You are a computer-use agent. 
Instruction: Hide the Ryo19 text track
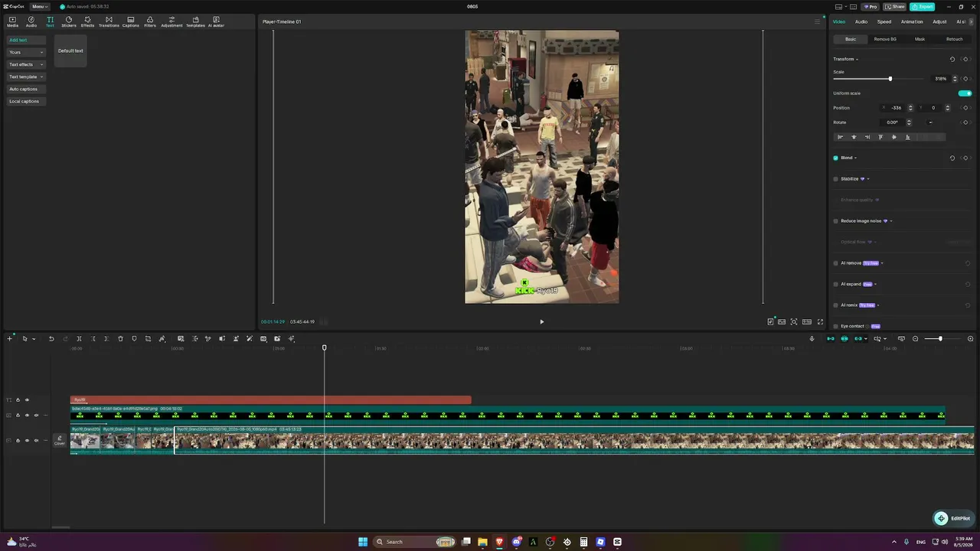[x=27, y=400]
